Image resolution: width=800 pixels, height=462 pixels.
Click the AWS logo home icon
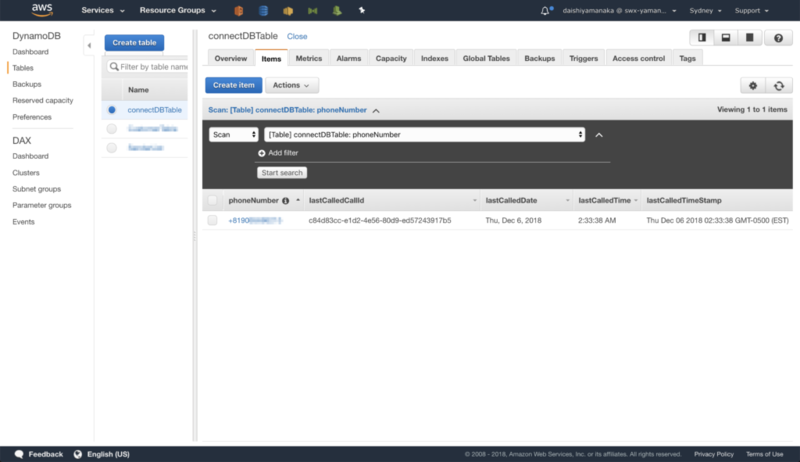(x=42, y=10)
